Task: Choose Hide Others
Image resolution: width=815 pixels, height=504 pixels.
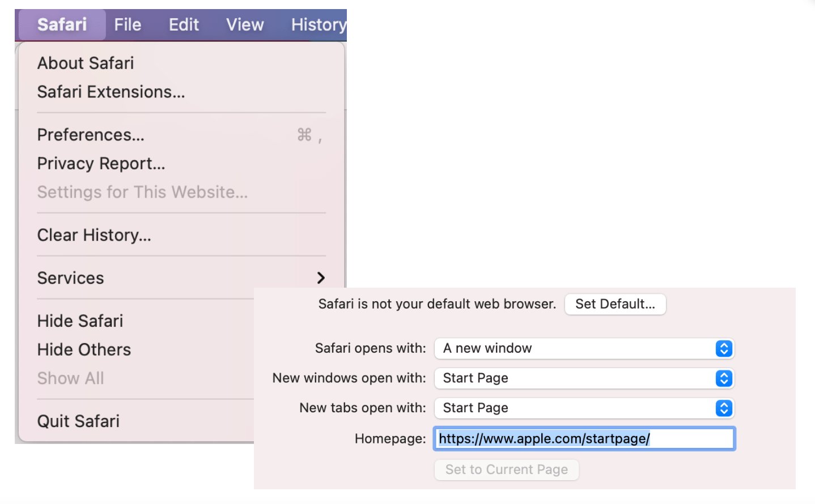Action: pos(84,350)
